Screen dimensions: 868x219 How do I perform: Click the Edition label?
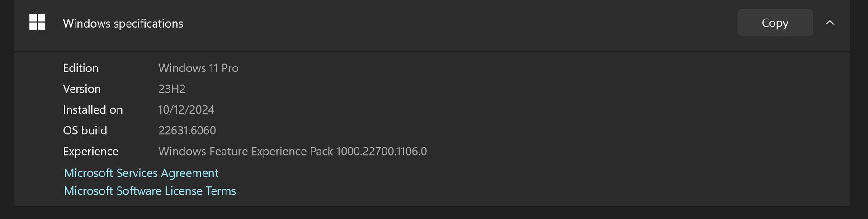[x=80, y=68]
